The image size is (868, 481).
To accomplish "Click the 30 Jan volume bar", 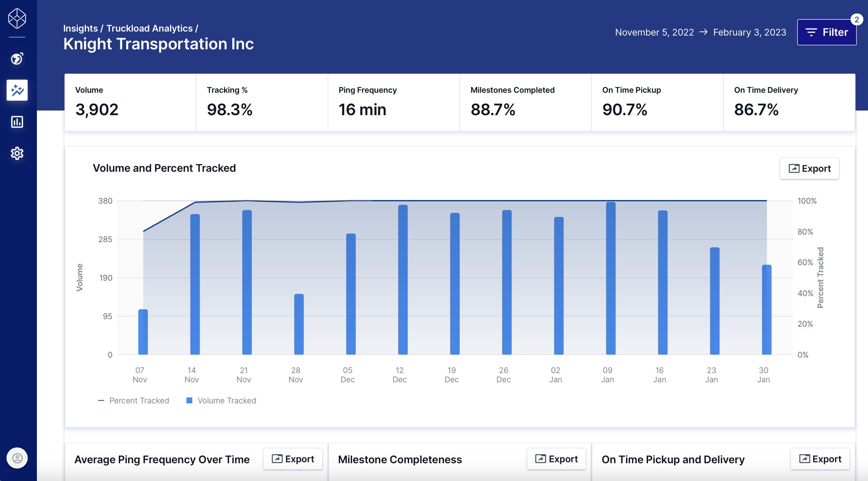I will click(x=767, y=310).
